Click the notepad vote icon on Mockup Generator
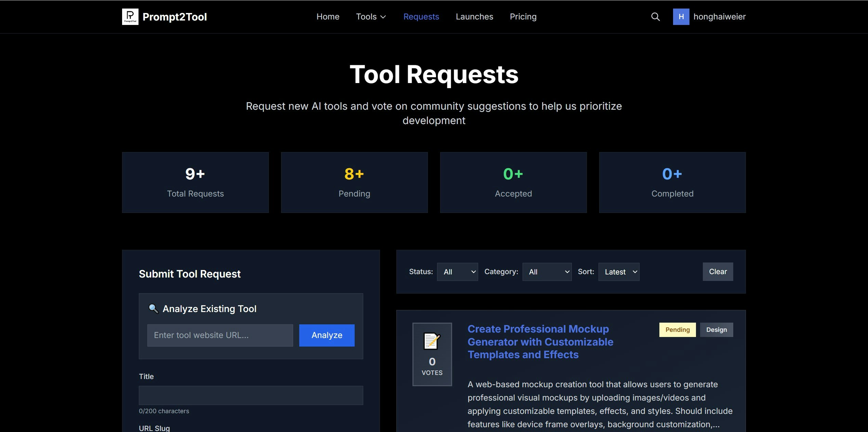Viewport: 868px width, 432px height. click(432, 341)
